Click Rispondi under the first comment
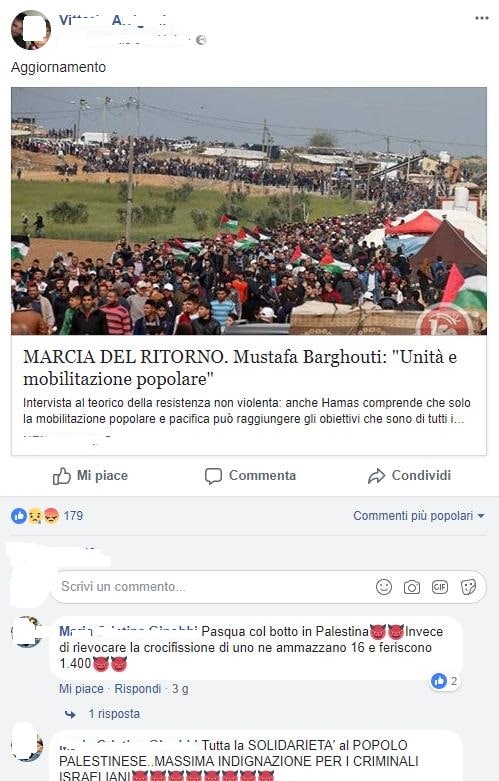Viewport: 499px width, 781px height. 137,689
